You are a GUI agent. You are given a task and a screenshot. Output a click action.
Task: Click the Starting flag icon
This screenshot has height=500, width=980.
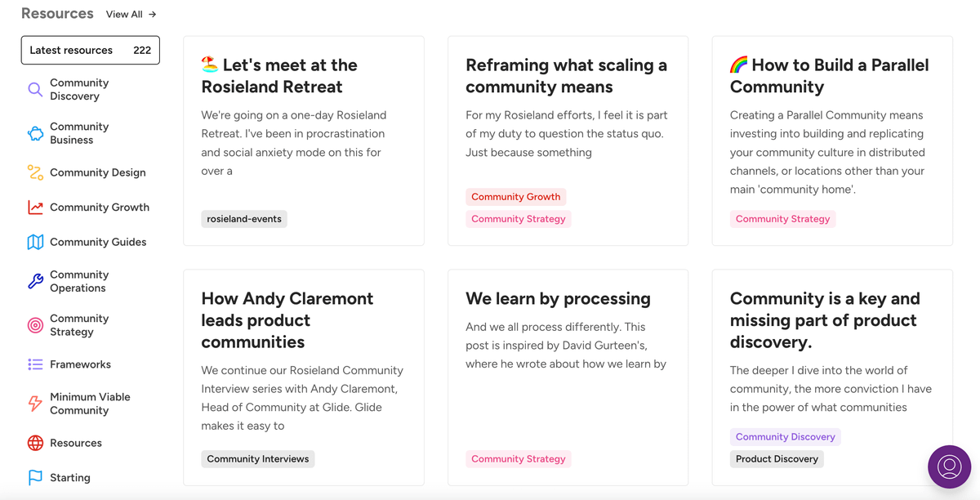tap(35, 478)
